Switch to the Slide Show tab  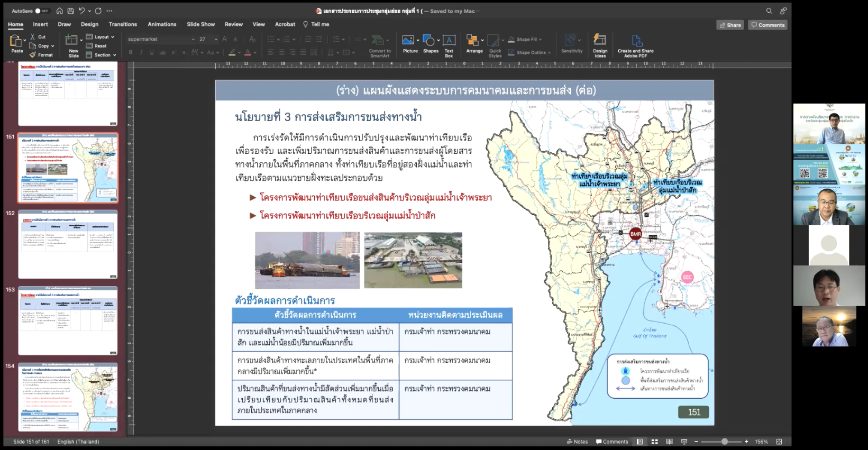(200, 24)
